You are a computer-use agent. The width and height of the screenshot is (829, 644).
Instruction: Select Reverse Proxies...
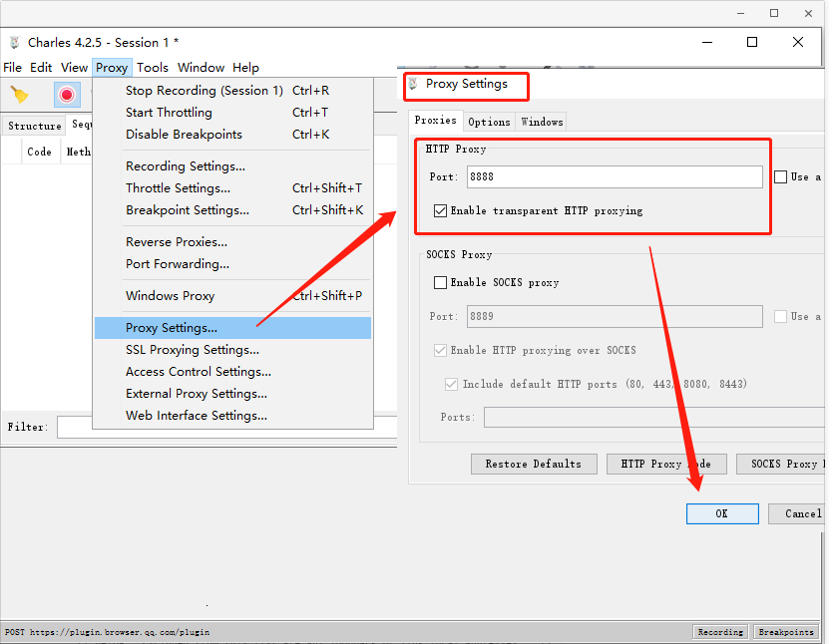[x=232, y=242]
